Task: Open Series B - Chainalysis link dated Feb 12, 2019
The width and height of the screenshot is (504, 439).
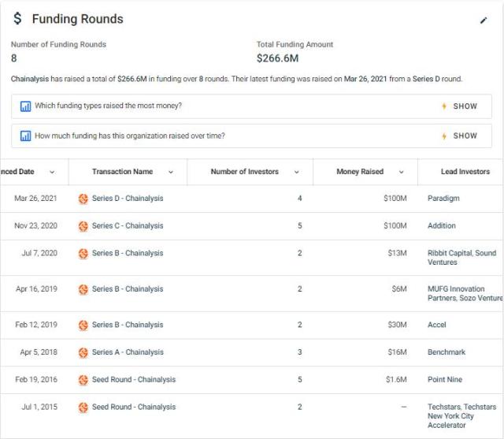Action: 128,325
